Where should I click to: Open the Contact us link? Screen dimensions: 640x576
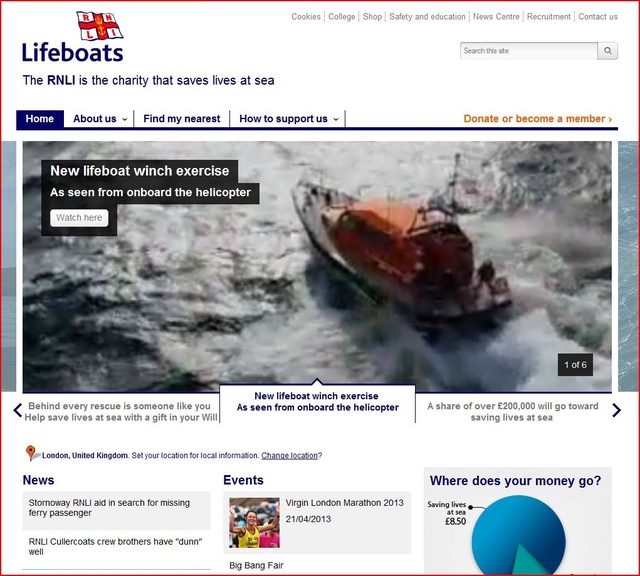tap(598, 17)
